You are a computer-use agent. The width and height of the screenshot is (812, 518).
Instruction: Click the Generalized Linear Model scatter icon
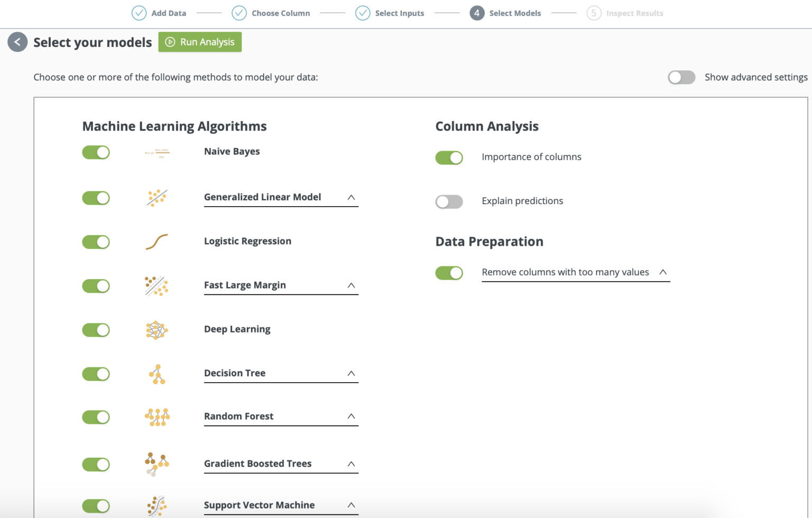[x=157, y=198]
